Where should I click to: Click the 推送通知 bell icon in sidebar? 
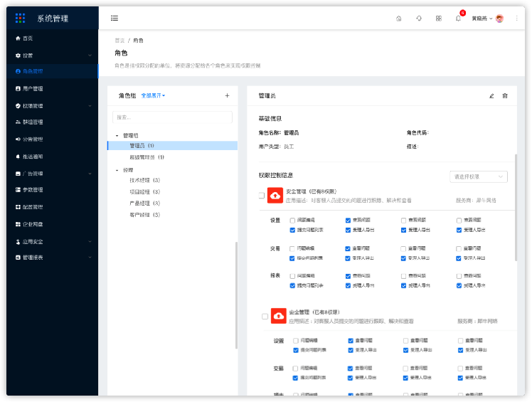(18, 157)
